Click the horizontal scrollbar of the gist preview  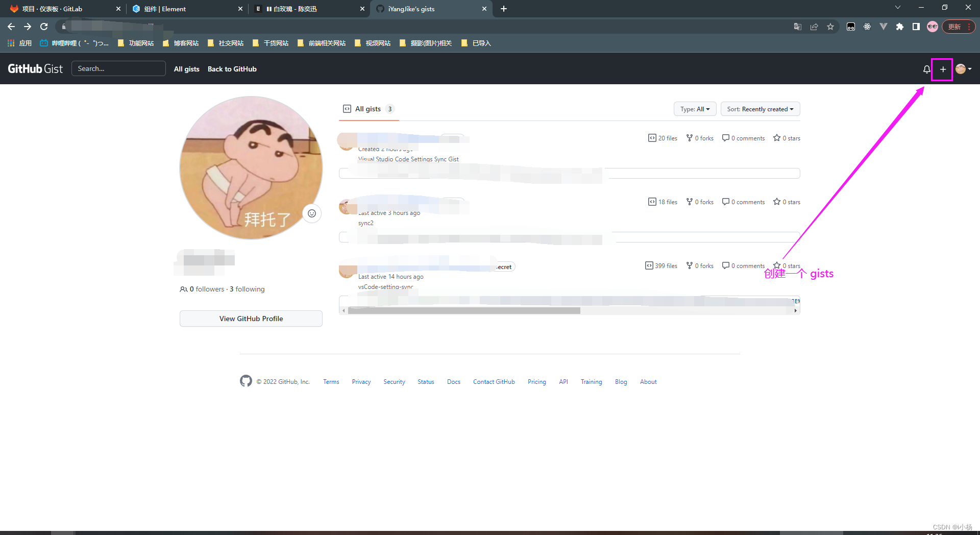pos(464,310)
